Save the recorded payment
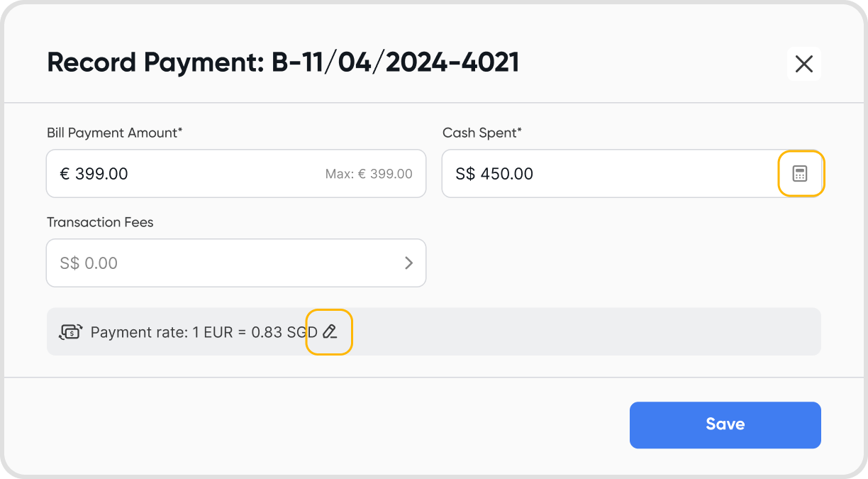The height and width of the screenshot is (479, 868). (x=725, y=425)
